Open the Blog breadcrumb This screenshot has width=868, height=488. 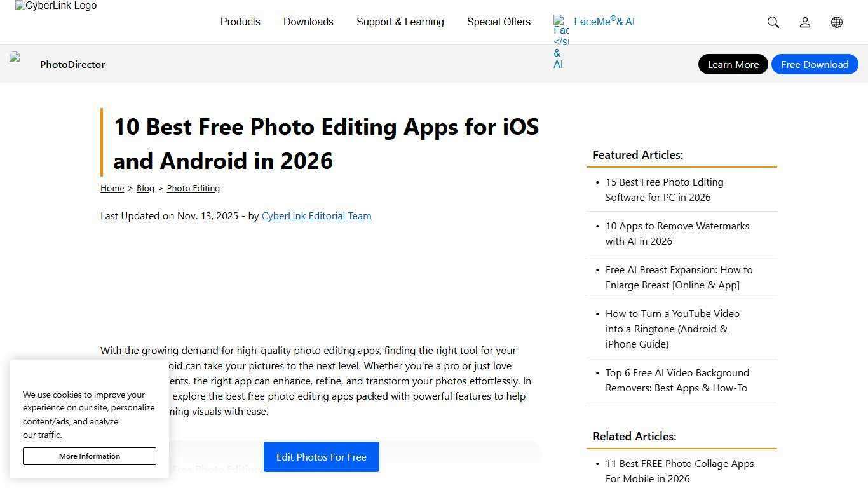(x=145, y=188)
